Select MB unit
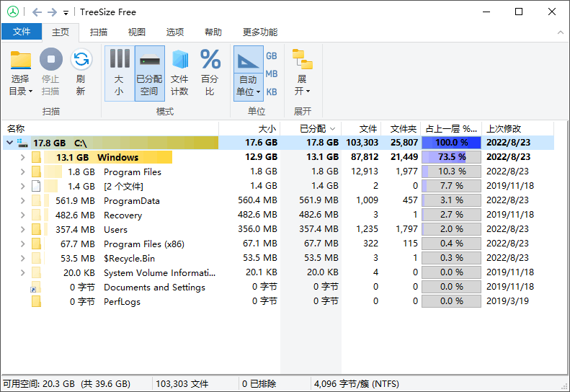 coord(271,73)
